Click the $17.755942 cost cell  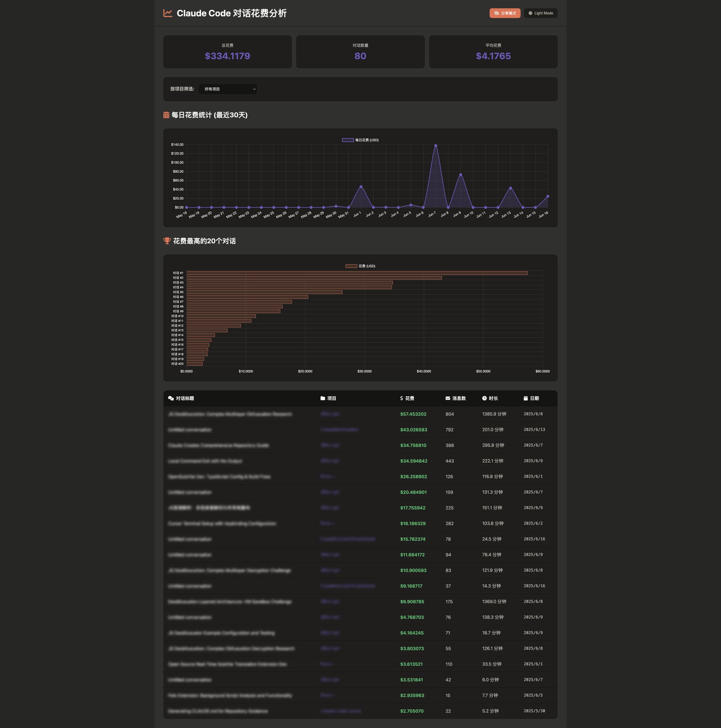(413, 508)
